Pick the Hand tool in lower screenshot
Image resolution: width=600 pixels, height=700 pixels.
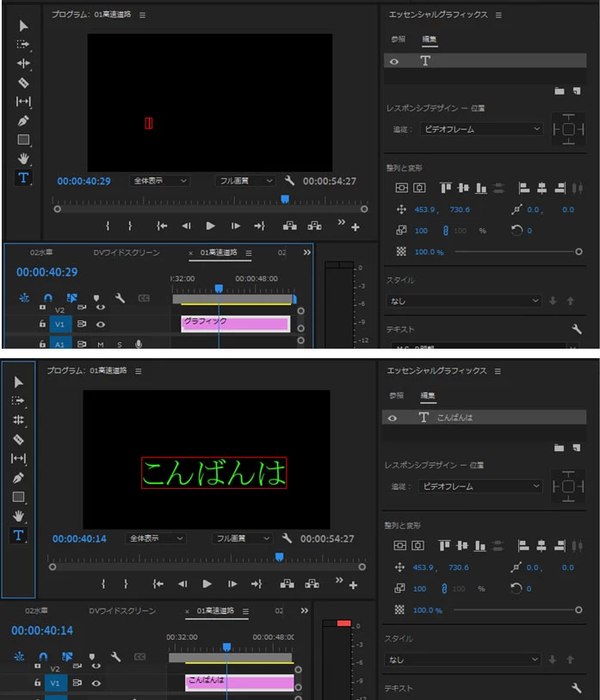click(x=18, y=516)
